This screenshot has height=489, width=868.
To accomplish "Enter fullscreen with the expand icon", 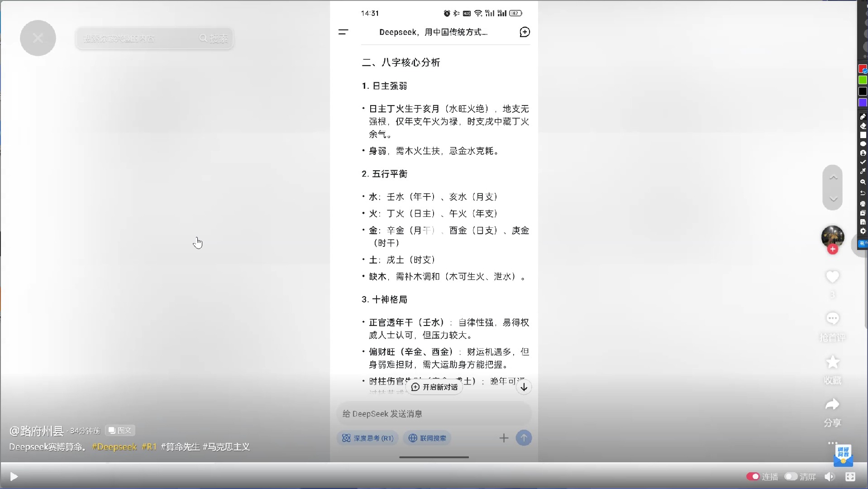I will [x=850, y=477].
